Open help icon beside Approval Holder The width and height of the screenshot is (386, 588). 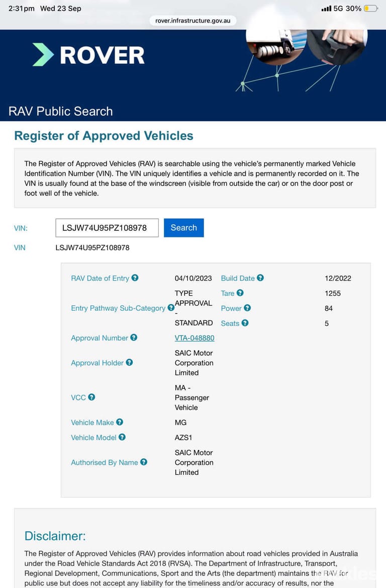(x=129, y=363)
